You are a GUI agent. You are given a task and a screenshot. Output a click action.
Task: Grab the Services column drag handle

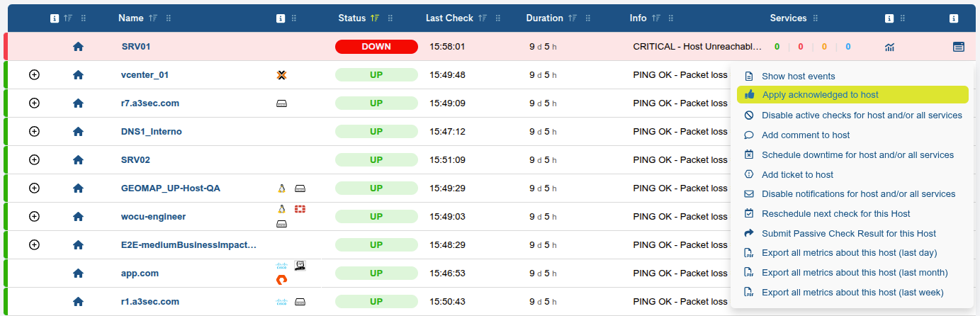tap(816, 18)
